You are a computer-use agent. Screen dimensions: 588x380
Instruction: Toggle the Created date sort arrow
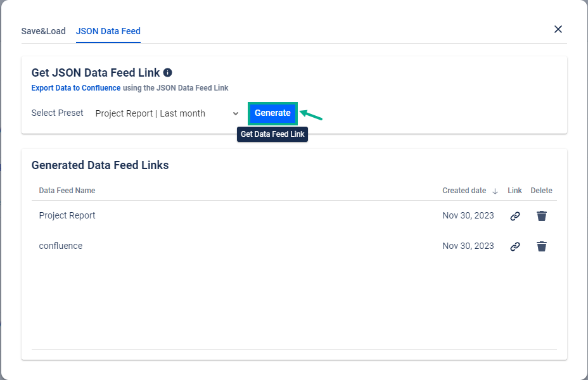pyautogui.click(x=494, y=191)
